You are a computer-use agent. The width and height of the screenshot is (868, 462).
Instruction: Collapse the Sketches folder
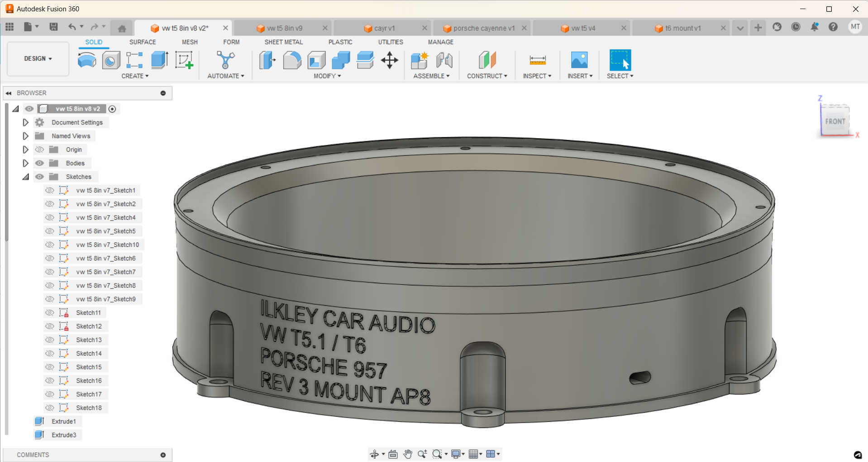click(x=25, y=177)
